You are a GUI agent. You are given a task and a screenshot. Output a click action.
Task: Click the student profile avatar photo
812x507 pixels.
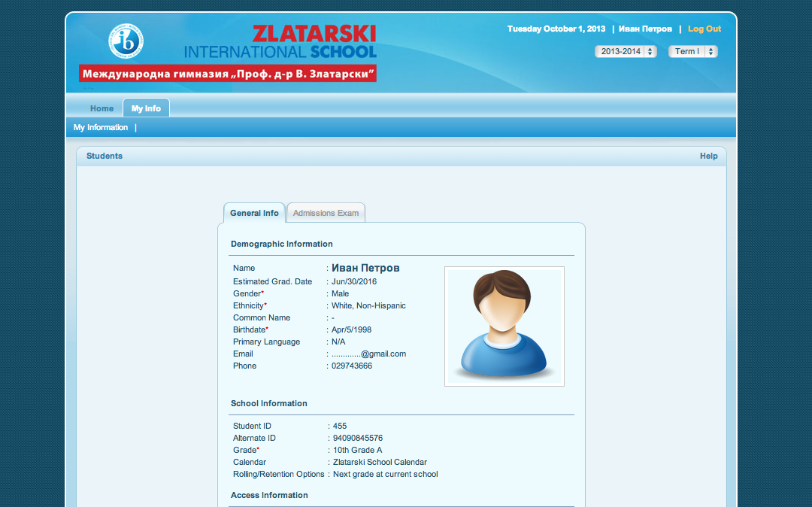[504, 326]
